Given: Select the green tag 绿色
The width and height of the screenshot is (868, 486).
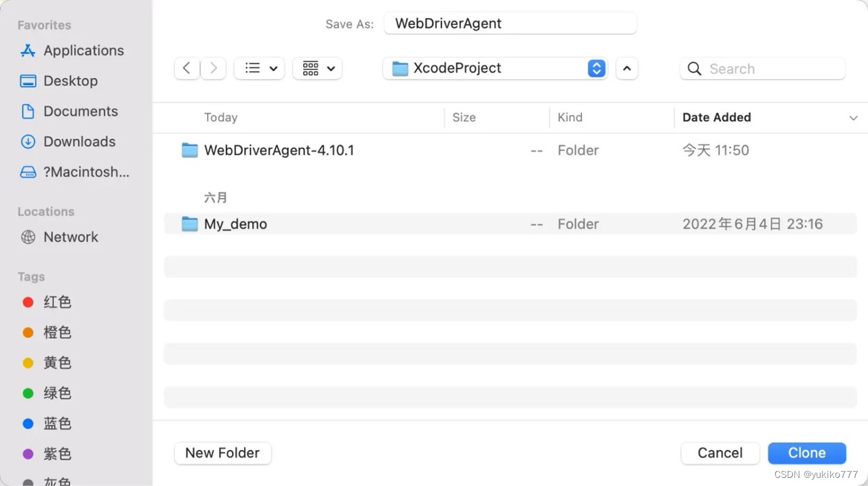Looking at the screenshot, I should (57, 393).
